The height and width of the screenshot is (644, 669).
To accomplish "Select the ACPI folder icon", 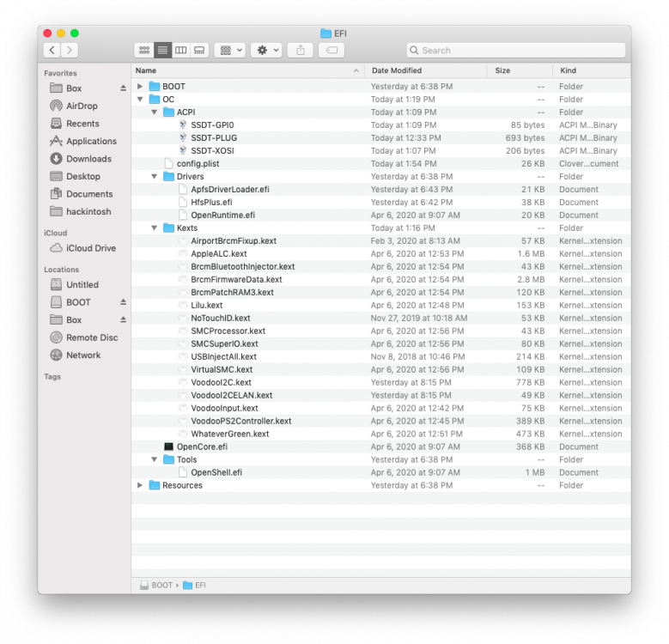I will click(169, 112).
